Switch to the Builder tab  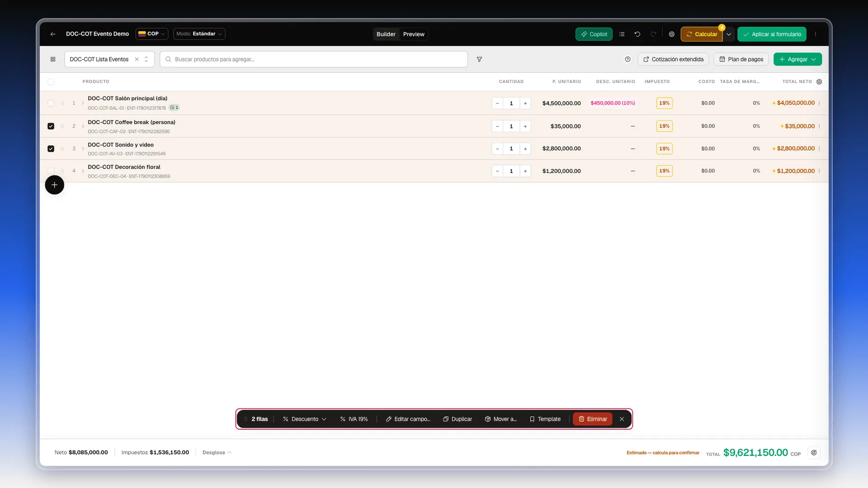(x=386, y=34)
